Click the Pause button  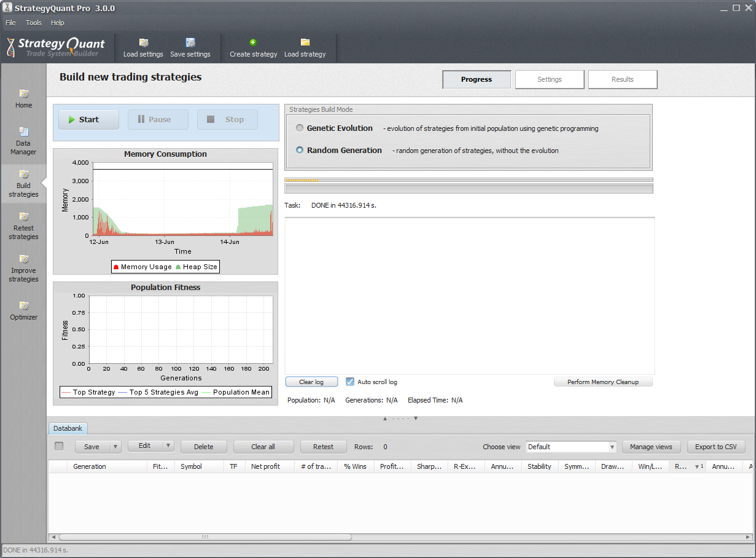point(158,120)
